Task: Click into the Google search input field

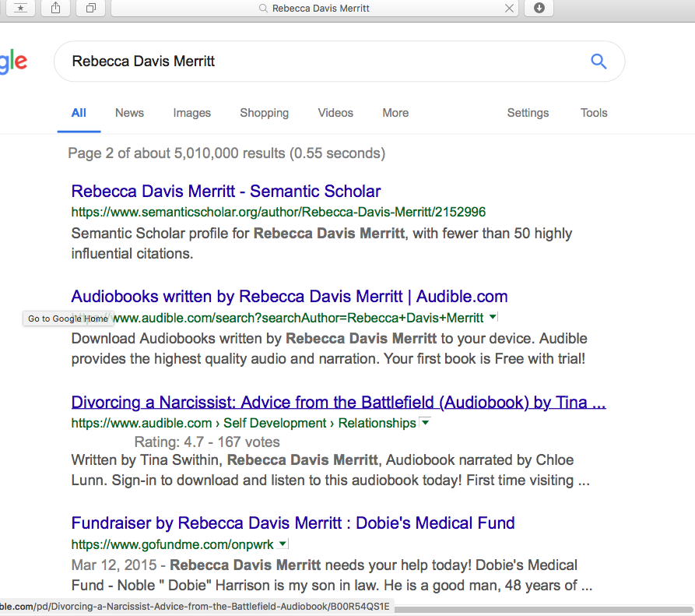Action: [311, 62]
